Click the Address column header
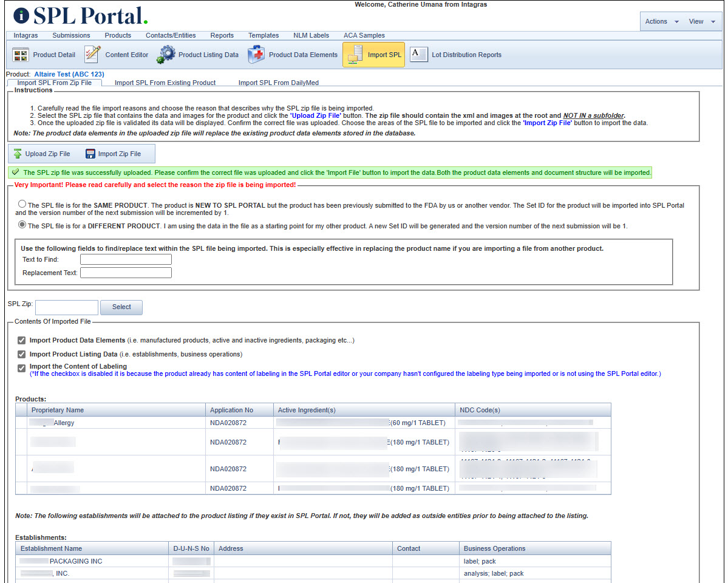 click(x=303, y=548)
